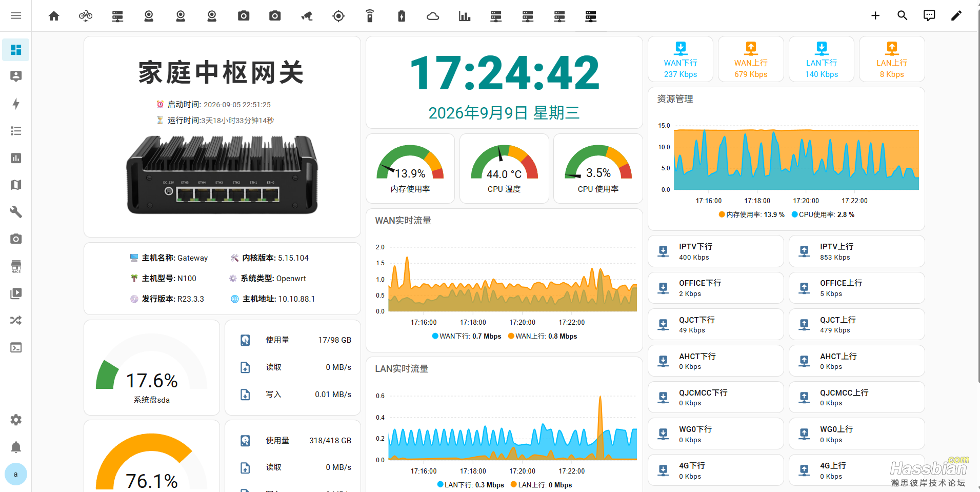
Task: Open the CPU 使用率 3.5% gauge
Action: point(598,169)
